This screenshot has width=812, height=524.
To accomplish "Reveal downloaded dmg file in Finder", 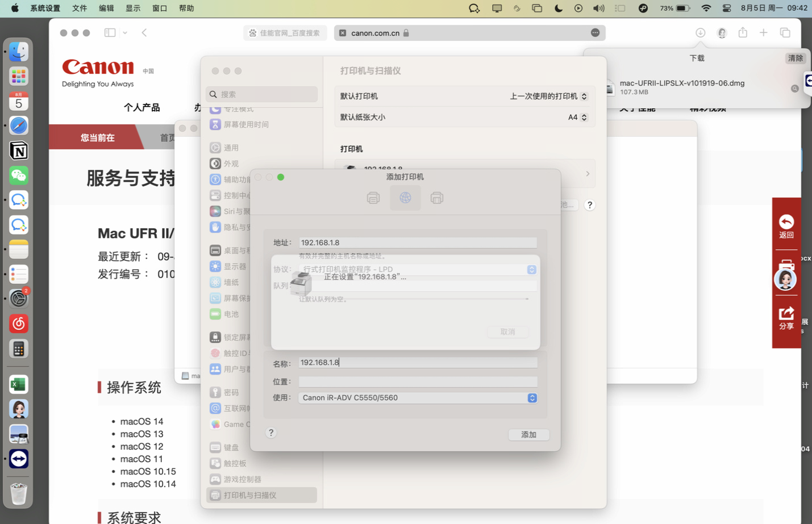I will pyautogui.click(x=794, y=88).
